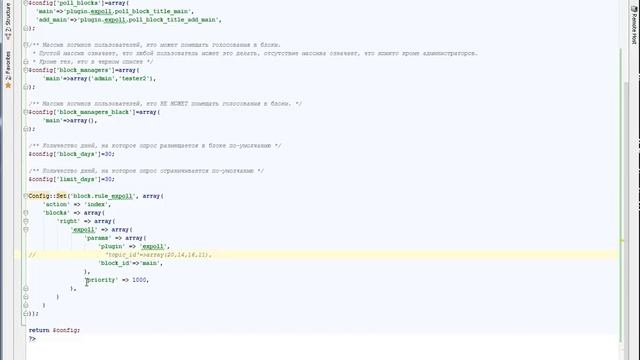
Task: Collapse the 'right' => array fold
Action: coord(25,221)
